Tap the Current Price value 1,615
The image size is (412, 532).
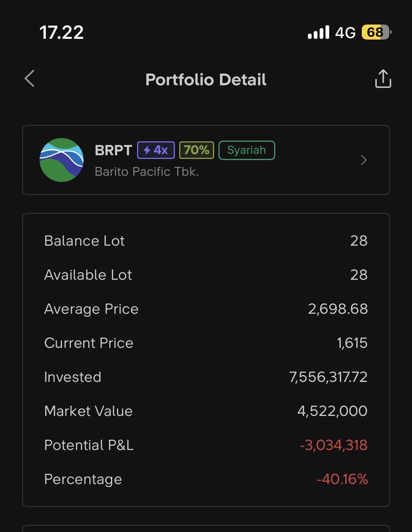tap(352, 343)
